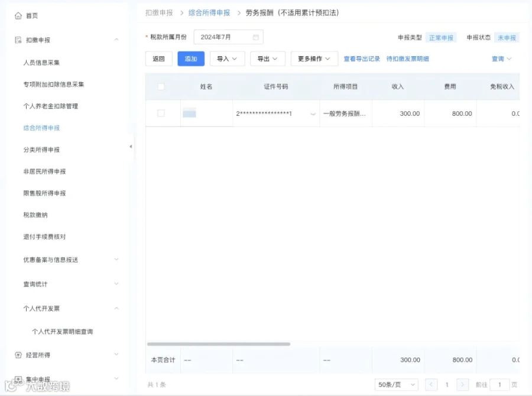Expand the 优惠备案与信息报送 submenu
This screenshot has width=532, height=396.
pos(116,259)
